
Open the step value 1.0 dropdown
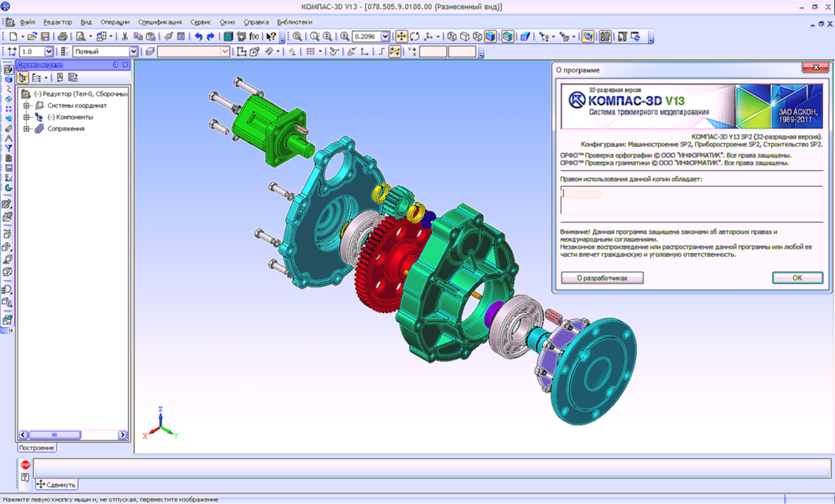click(49, 52)
